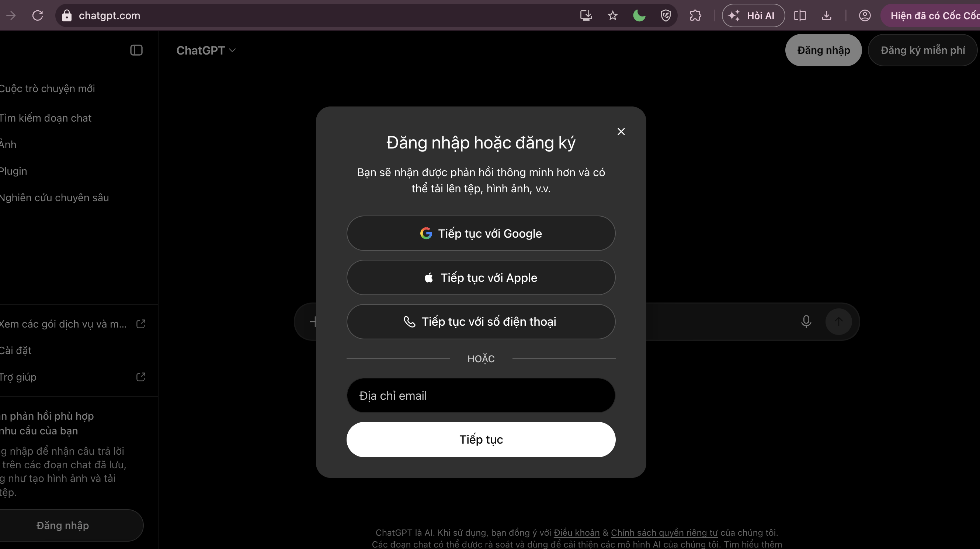Open Cài đặt in sidebar
The width and height of the screenshot is (980, 549).
(15, 350)
